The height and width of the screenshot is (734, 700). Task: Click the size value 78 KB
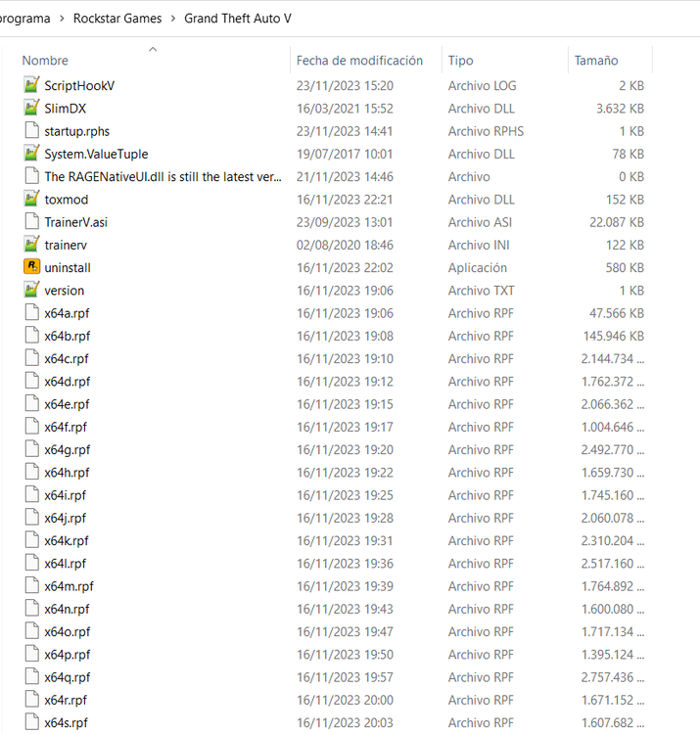(628, 154)
